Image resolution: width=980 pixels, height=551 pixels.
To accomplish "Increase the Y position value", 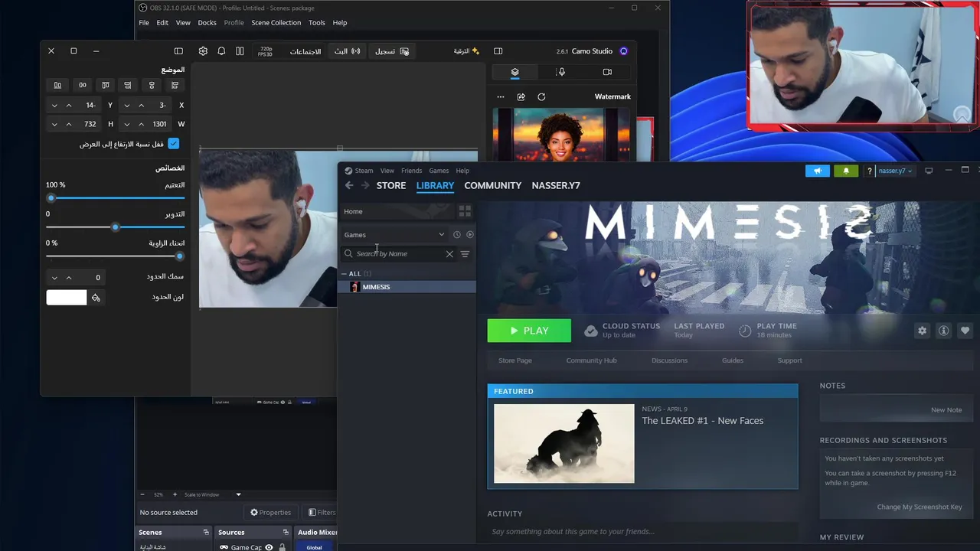I will 69,105.
